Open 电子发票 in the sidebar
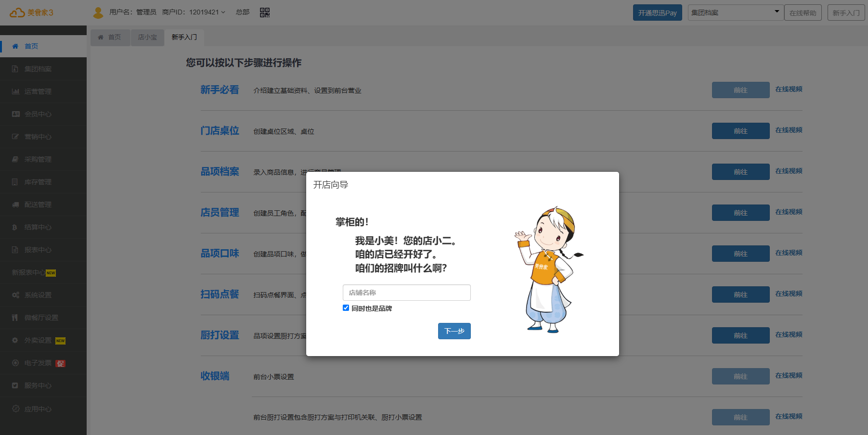 click(x=38, y=363)
